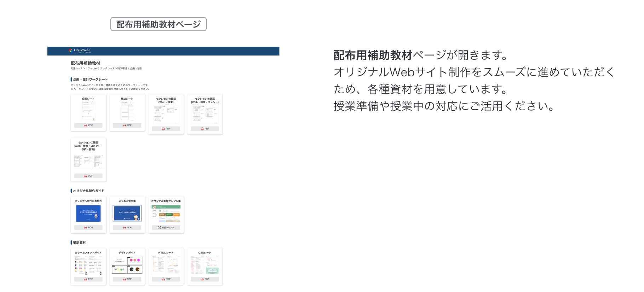The height and width of the screenshot is (292, 644).
Task: Click the よくある質問集 card title
Action: click(127, 201)
